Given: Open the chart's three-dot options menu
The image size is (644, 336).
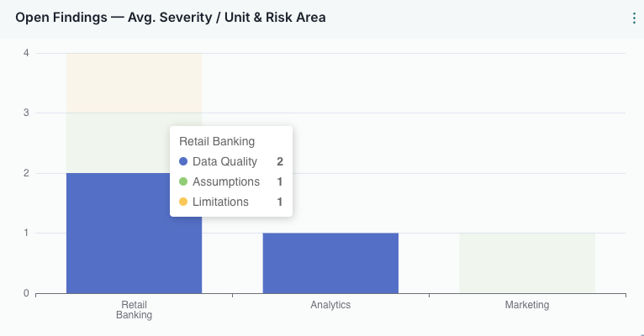Looking at the screenshot, I should (633, 18).
